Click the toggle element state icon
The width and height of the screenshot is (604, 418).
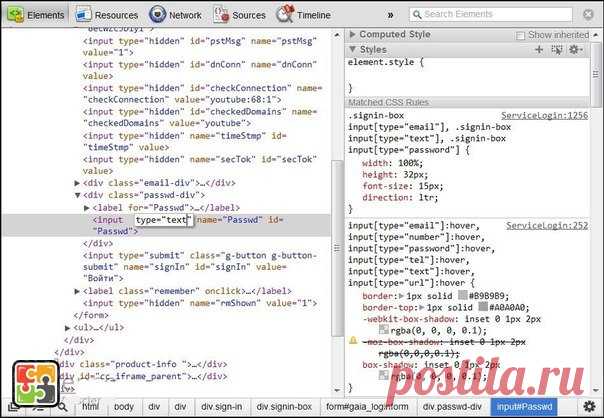[x=557, y=49]
